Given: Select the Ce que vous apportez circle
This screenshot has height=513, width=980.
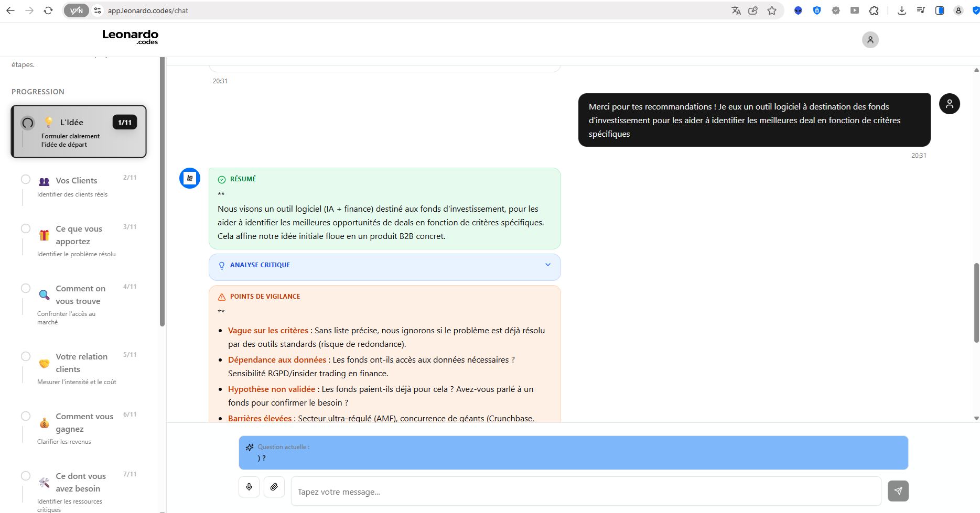Looking at the screenshot, I should 26,228.
